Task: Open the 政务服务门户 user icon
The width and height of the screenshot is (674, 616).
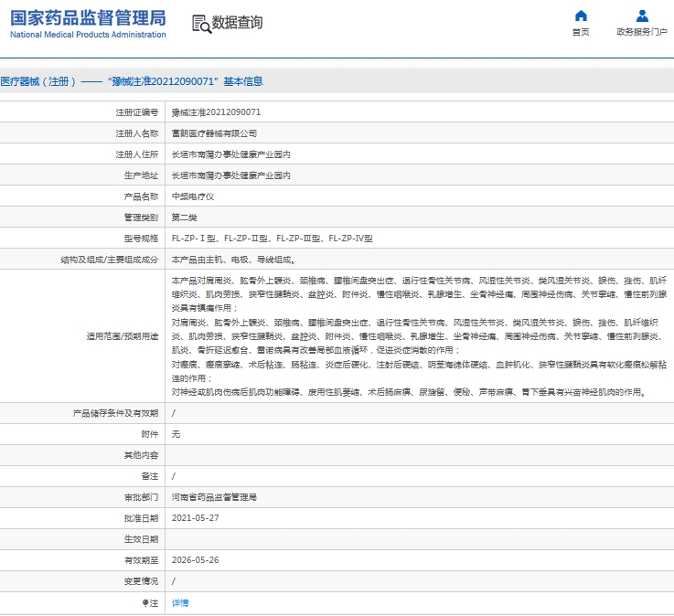Action: coord(642,16)
